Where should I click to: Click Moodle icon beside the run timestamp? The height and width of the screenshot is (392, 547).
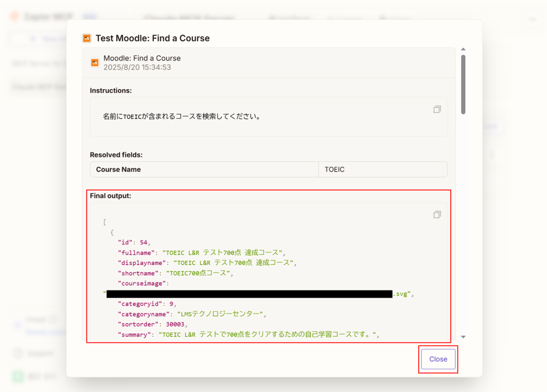tap(95, 63)
